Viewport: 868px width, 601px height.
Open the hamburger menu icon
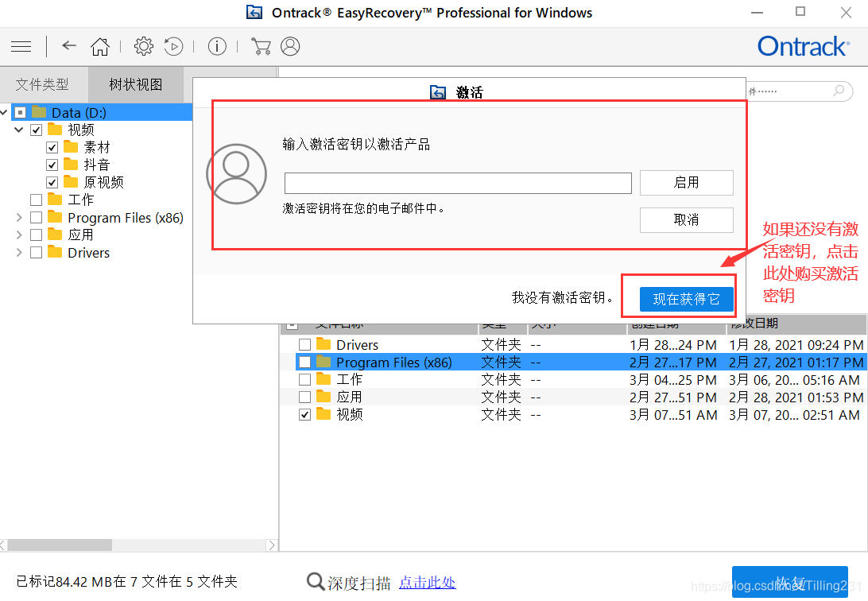(x=21, y=46)
